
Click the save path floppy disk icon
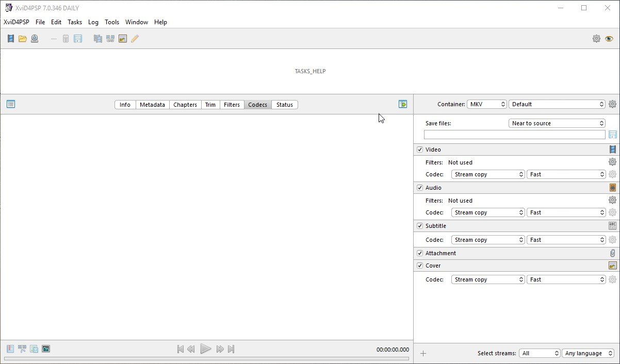click(x=613, y=135)
